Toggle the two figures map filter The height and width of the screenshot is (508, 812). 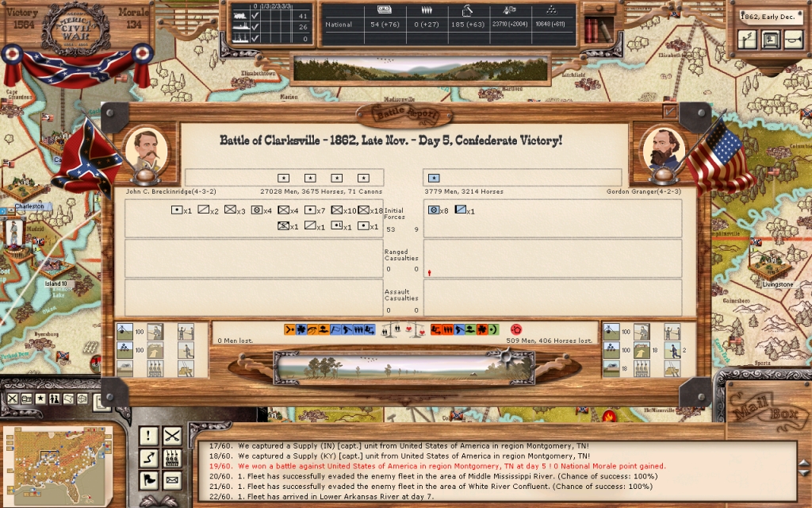click(x=55, y=398)
